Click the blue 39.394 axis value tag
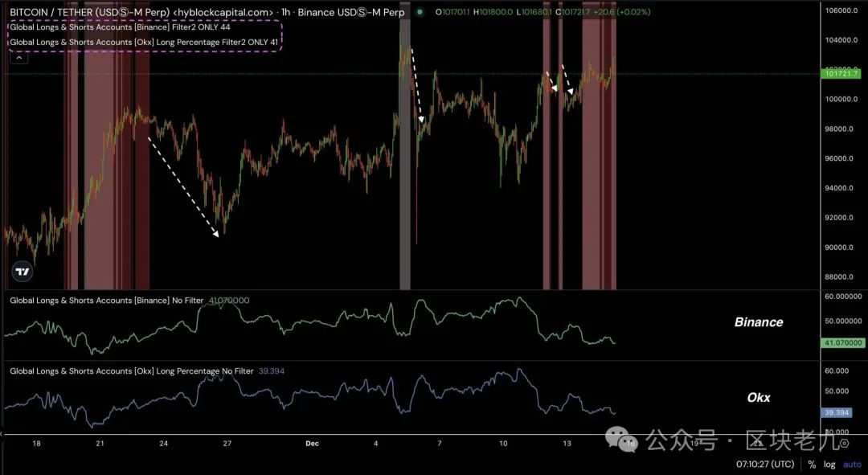The image size is (868, 475). click(837, 412)
